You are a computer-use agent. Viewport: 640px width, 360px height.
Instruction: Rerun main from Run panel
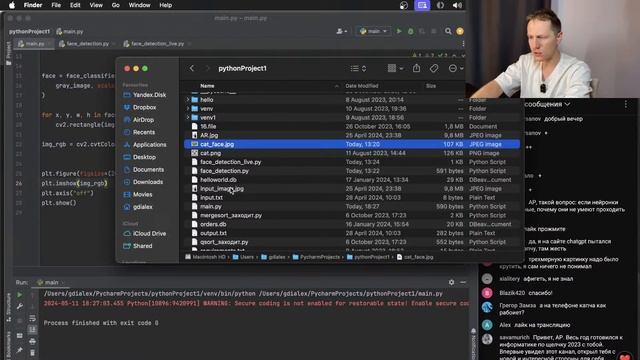(19, 295)
